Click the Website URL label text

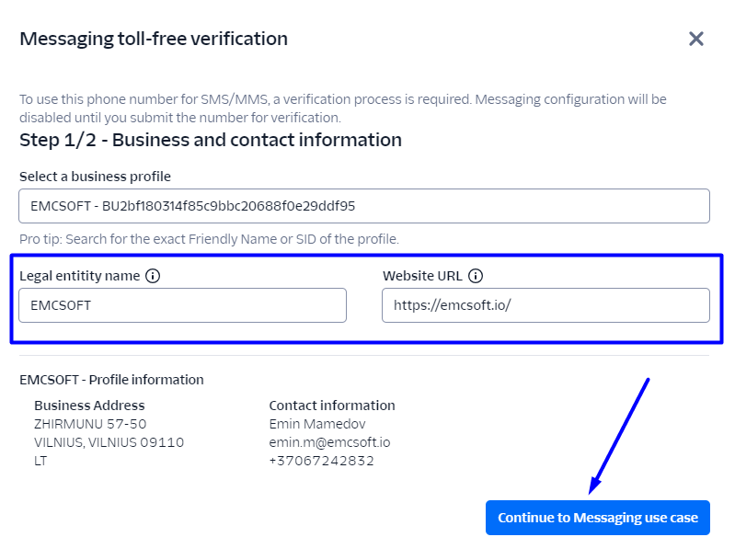(423, 276)
